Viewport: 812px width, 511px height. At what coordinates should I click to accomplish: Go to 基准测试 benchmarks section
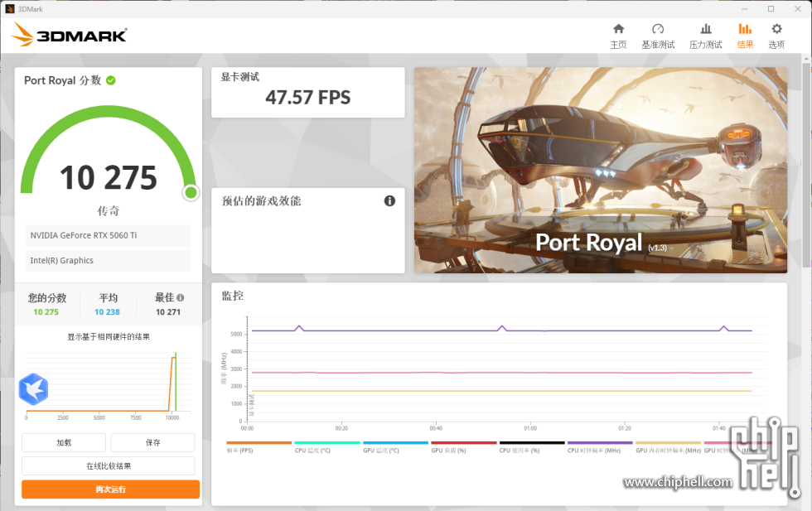(658, 36)
